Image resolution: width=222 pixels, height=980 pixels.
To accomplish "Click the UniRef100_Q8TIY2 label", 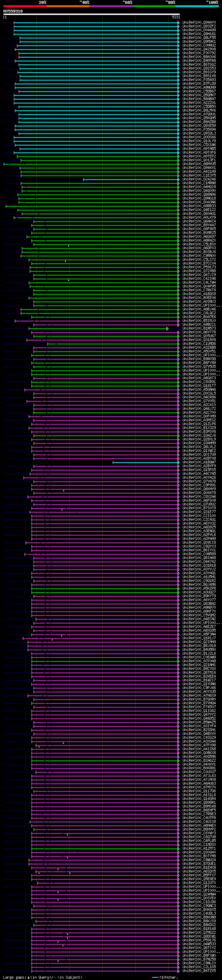I will pos(199,948).
